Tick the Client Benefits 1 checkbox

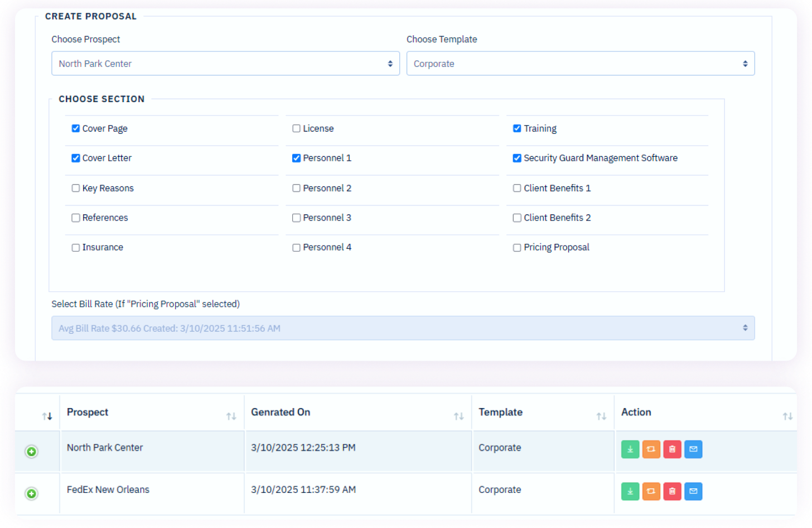pyautogui.click(x=517, y=189)
